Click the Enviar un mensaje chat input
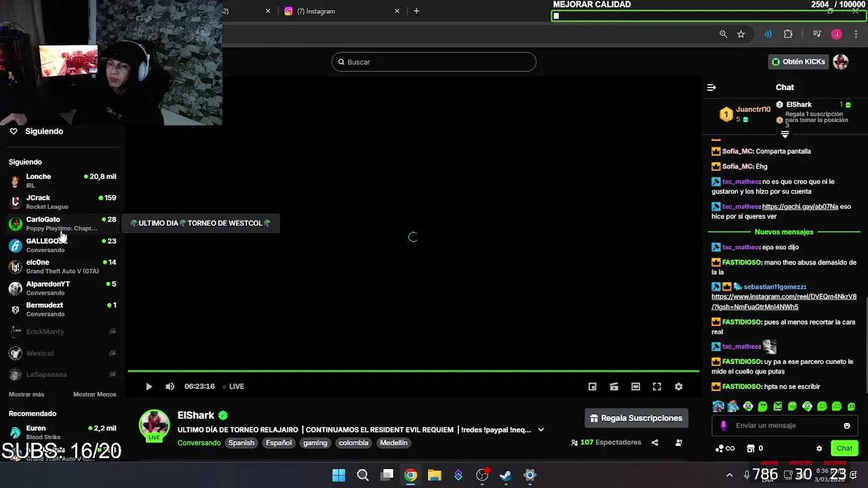The width and height of the screenshot is (868, 488). [x=785, y=426]
